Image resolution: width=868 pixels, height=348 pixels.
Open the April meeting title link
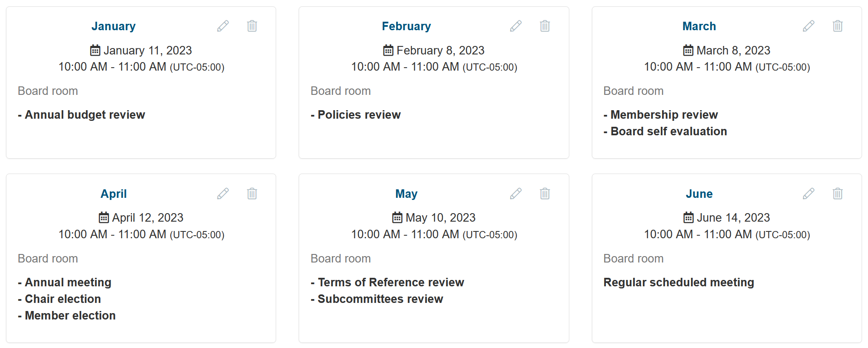pyautogui.click(x=114, y=194)
